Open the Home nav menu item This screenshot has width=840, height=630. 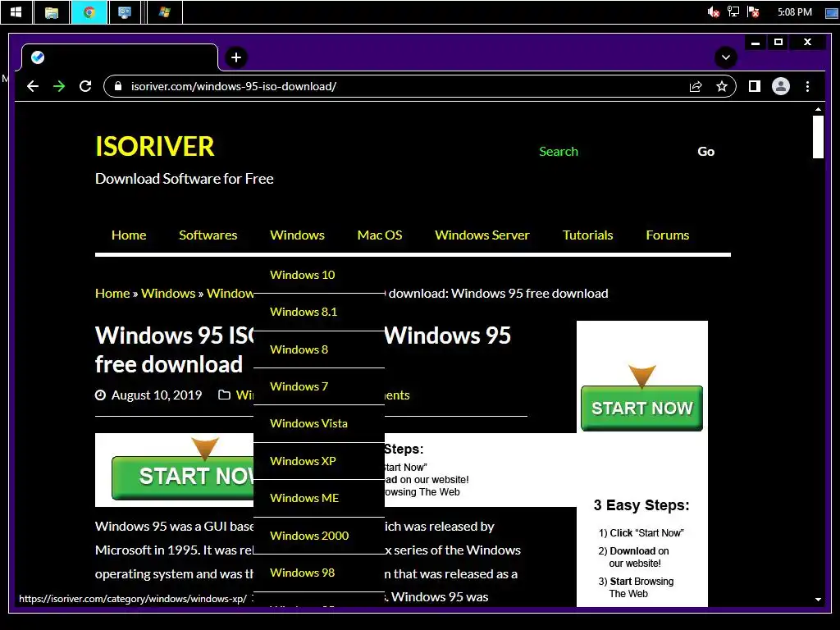(x=129, y=235)
